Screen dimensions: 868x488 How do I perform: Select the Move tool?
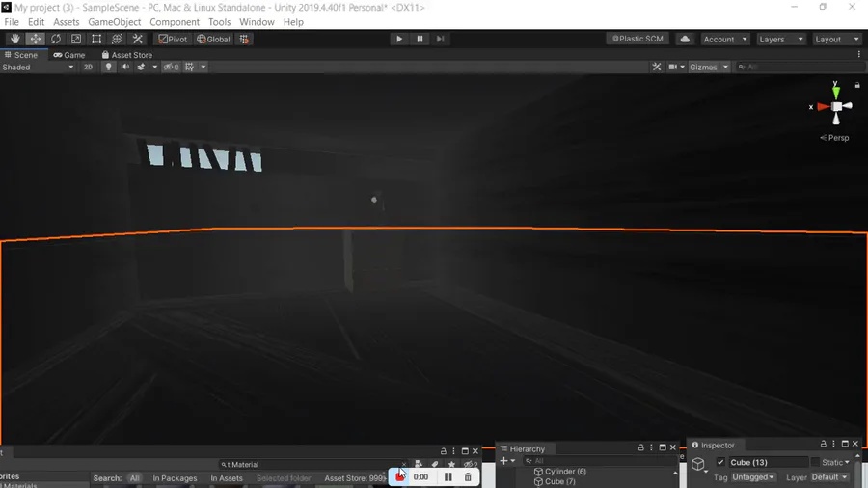36,39
